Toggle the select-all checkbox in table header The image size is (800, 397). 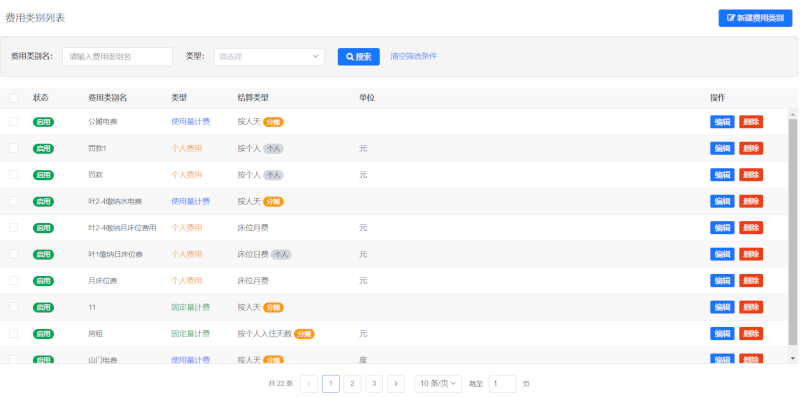(14, 97)
